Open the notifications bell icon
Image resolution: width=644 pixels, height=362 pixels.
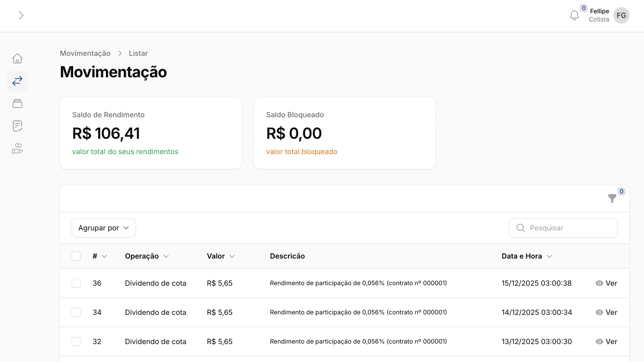[574, 16]
